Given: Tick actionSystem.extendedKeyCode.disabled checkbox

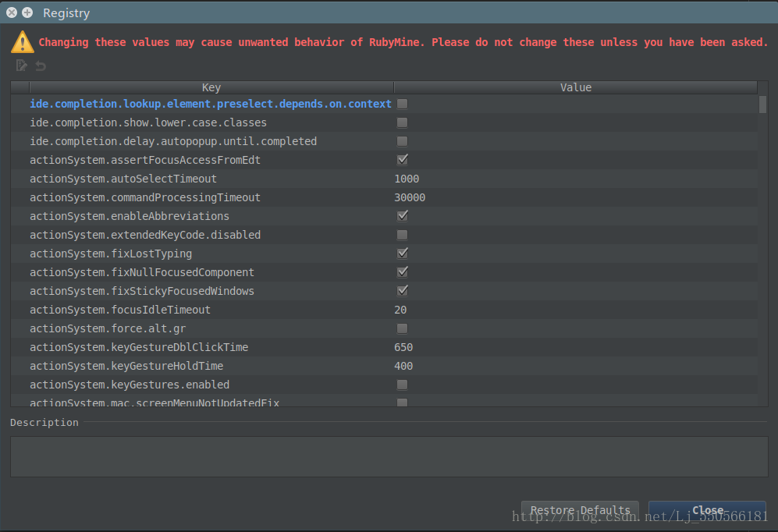Looking at the screenshot, I should coord(403,235).
